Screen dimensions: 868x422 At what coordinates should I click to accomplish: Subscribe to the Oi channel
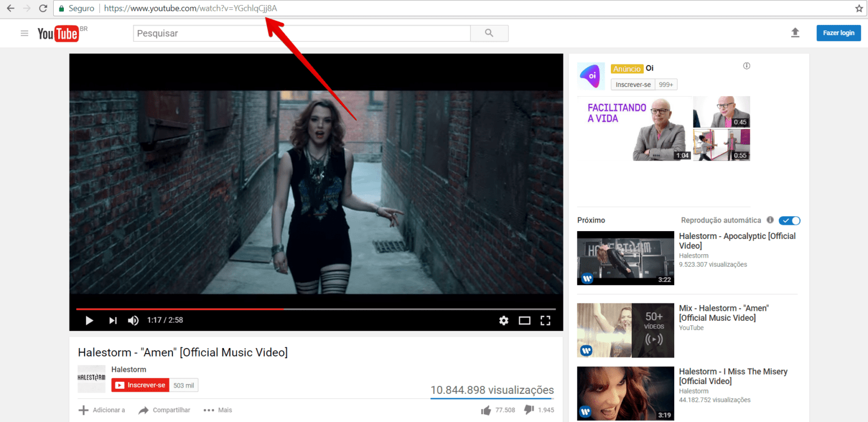pos(633,85)
